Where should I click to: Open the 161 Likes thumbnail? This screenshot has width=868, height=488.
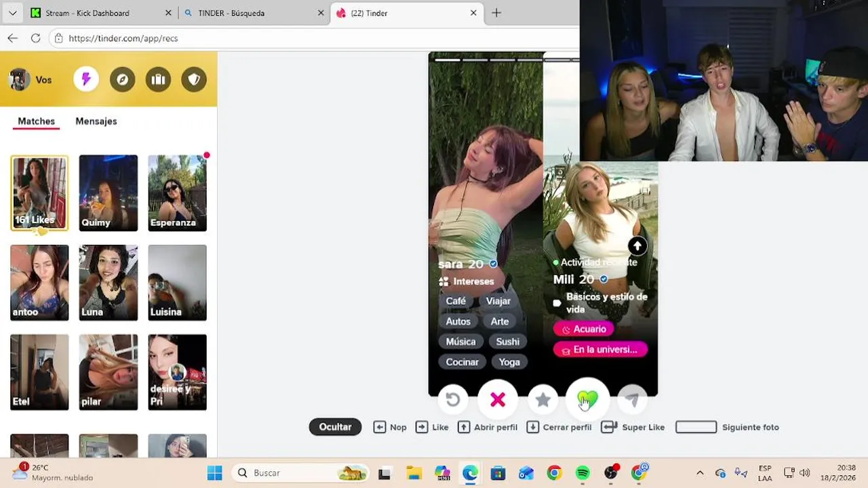pyautogui.click(x=39, y=193)
